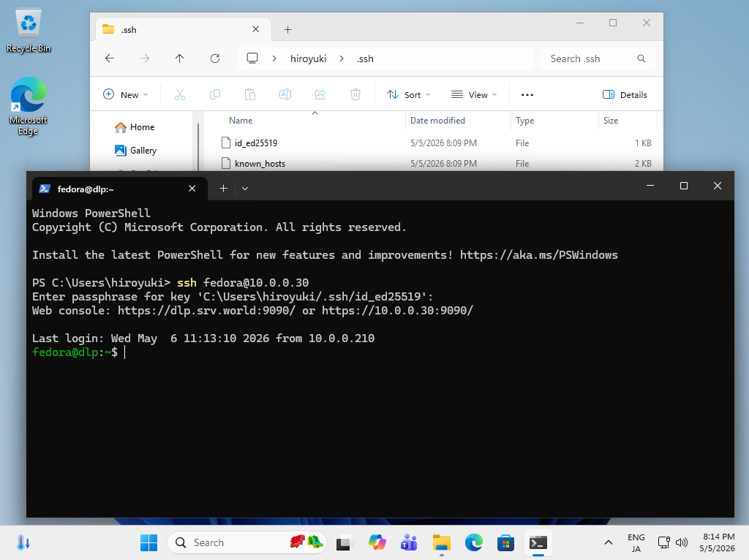
Task: Click the Terminal icon on the taskbar
Action: 538,542
